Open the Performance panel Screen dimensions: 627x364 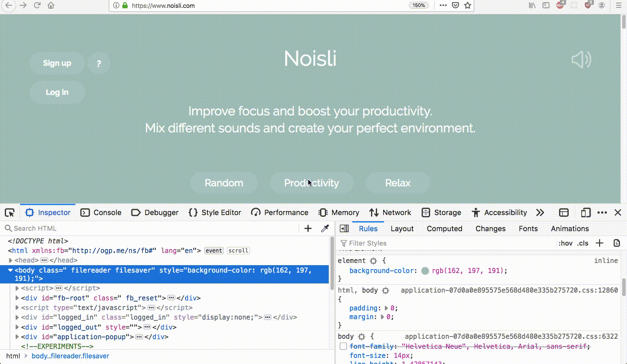[280, 212]
